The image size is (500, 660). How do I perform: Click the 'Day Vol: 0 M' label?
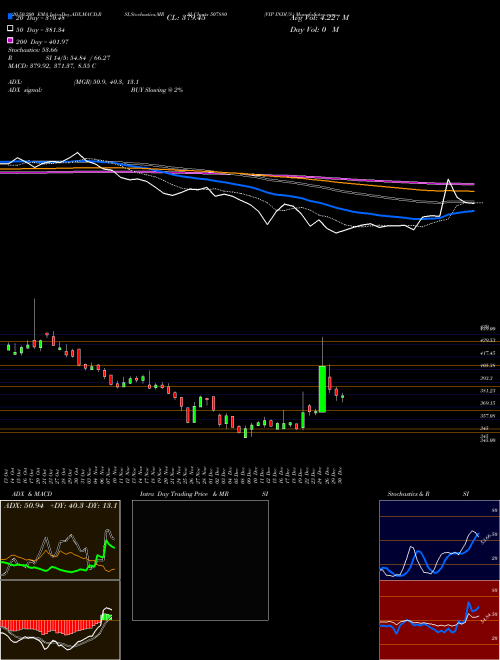(x=314, y=29)
